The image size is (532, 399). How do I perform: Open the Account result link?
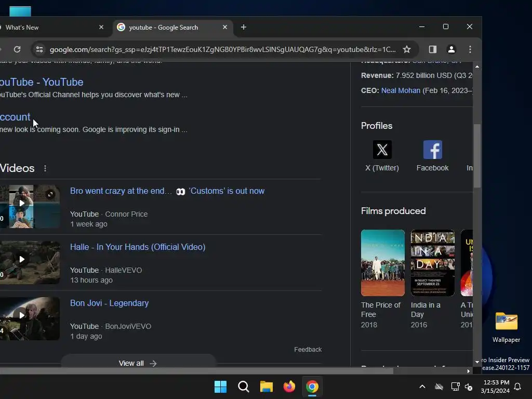15,117
